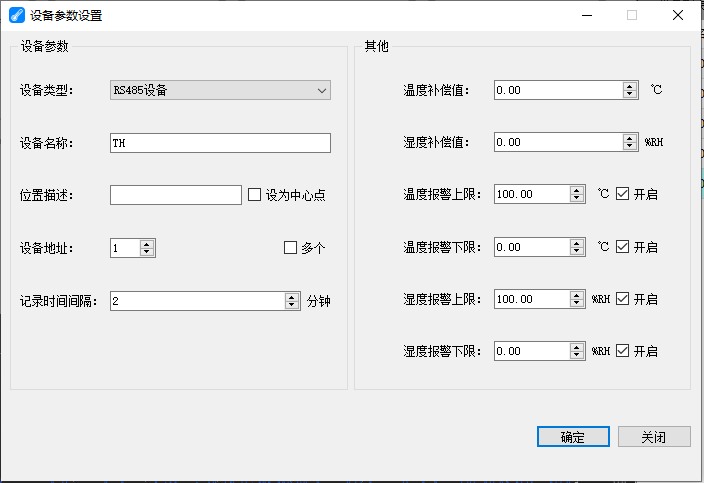704x483 pixels.
Task: Decrease the 湿度报警下限 spinner value
Action: [577, 355]
